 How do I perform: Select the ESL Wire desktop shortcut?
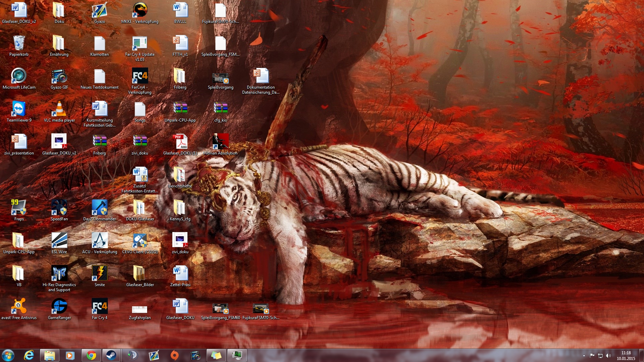(59, 243)
